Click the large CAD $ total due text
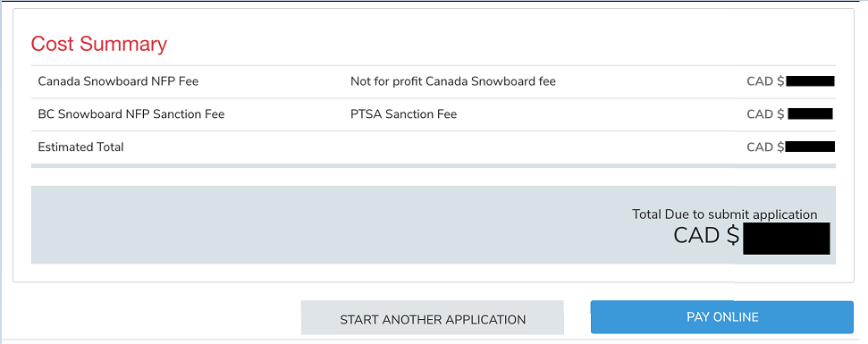Screen dimensions: 868x344 tap(706, 236)
